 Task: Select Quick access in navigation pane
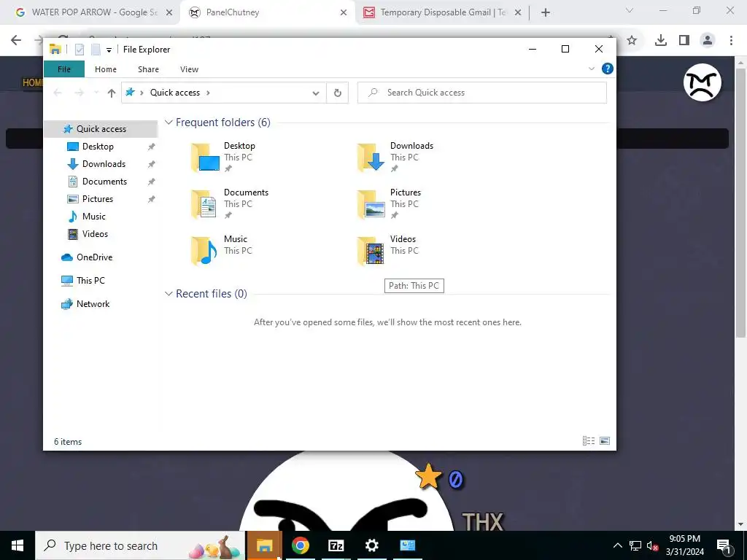101,129
